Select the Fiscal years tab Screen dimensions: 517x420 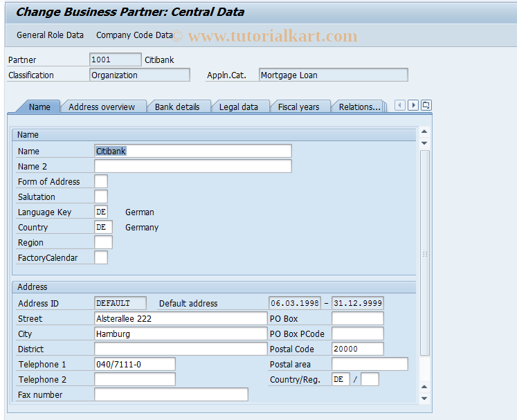[298, 107]
